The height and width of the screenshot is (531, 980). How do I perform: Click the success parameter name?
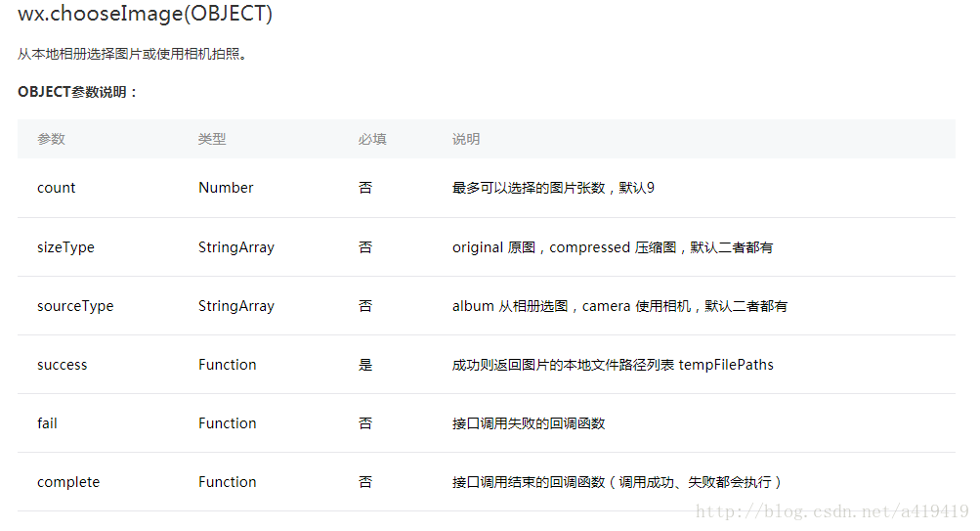(x=62, y=365)
